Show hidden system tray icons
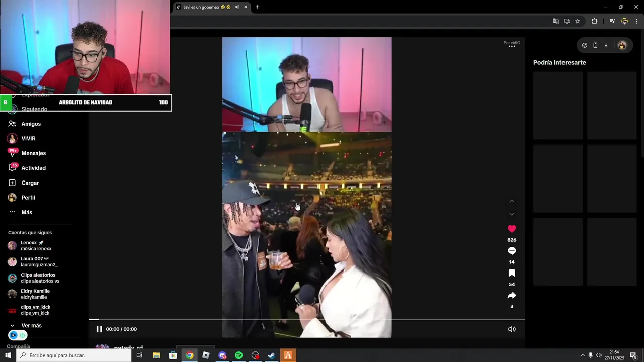The height and width of the screenshot is (362, 644). point(583,355)
